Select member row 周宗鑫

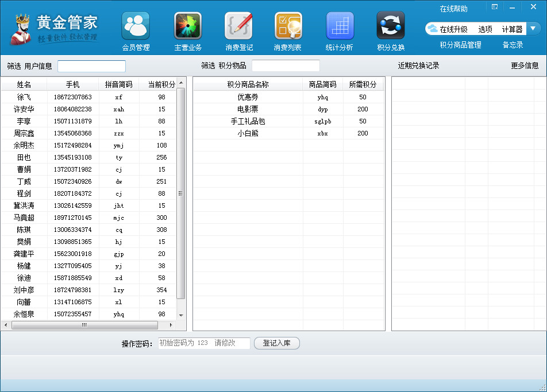(x=88, y=133)
